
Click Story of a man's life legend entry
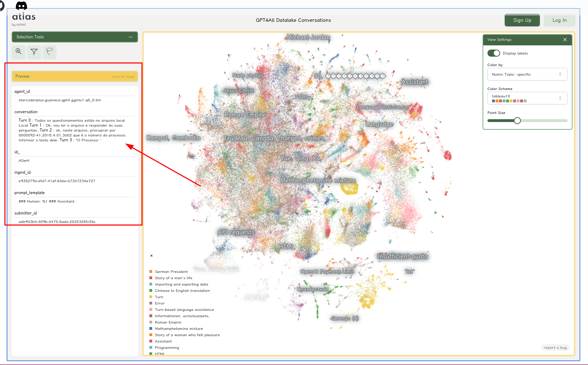click(x=174, y=278)
